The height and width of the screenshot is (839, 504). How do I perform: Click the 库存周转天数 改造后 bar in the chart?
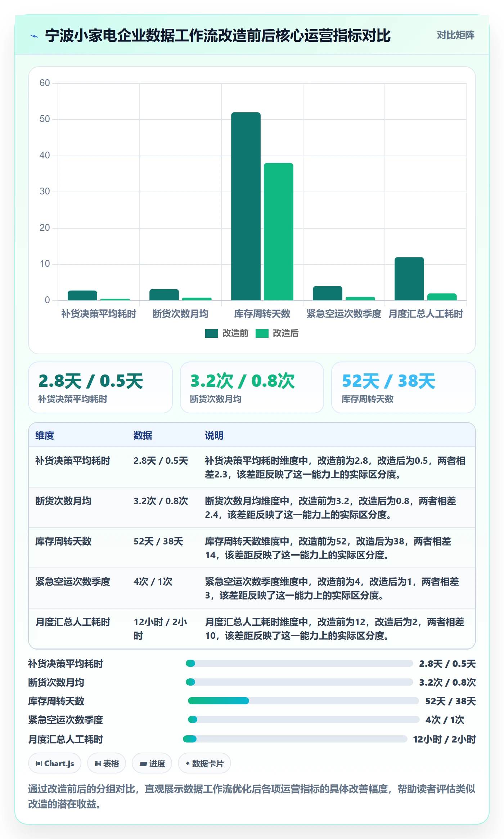[x=279, y=232]
